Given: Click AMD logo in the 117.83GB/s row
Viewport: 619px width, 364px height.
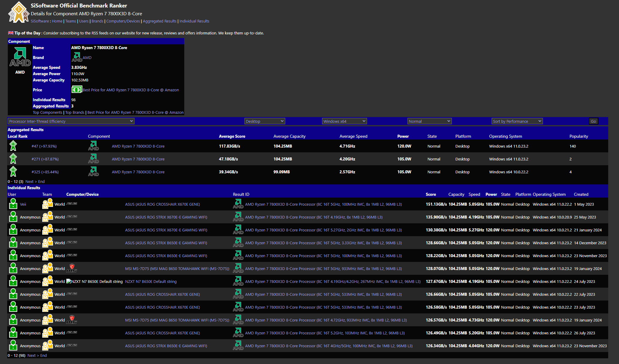Looking at the screenshot, I should (x=93, y=146).
